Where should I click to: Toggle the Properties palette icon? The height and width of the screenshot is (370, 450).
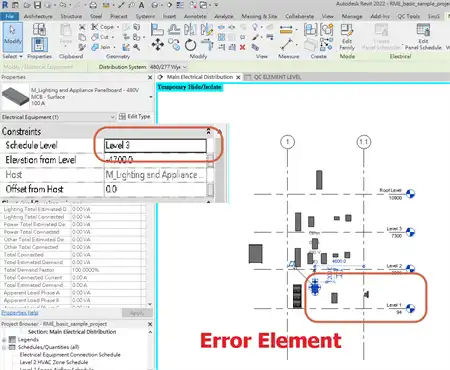[39, 45]
